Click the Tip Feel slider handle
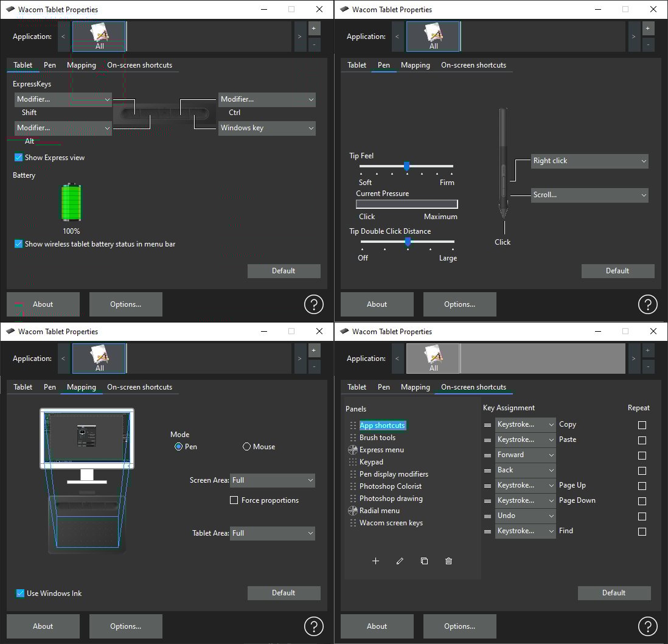 (406, 166)
